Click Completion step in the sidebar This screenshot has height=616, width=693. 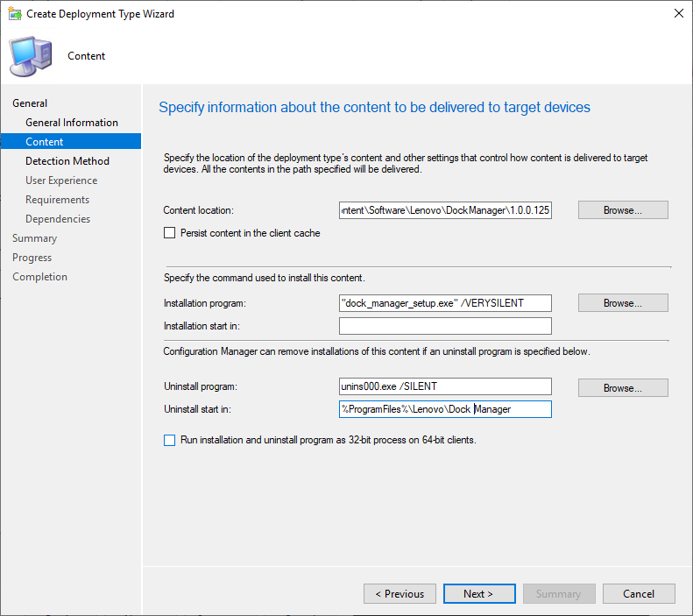point(39,277)
